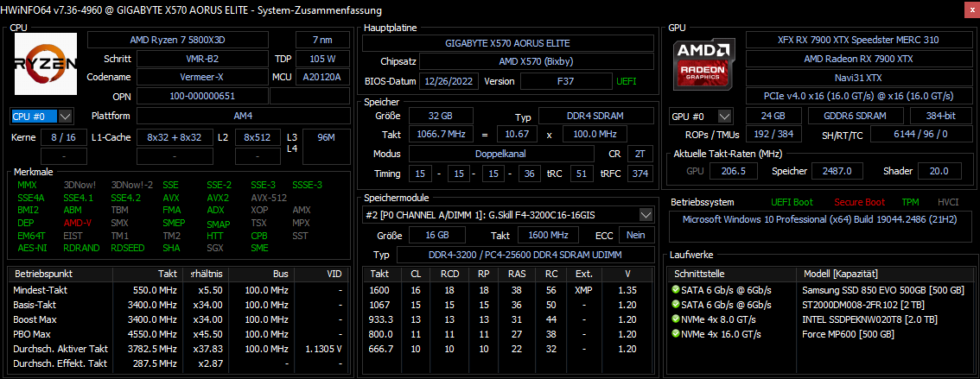Click the Schnittstelle column header
This screenshot has width=980, height=379.
[x=733, y=274]
